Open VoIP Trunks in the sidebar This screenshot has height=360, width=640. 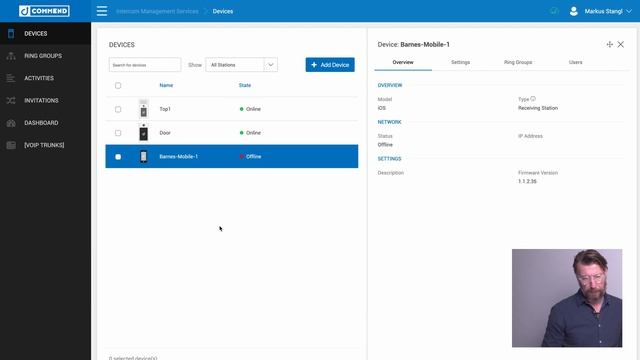[x=45, y=145]
